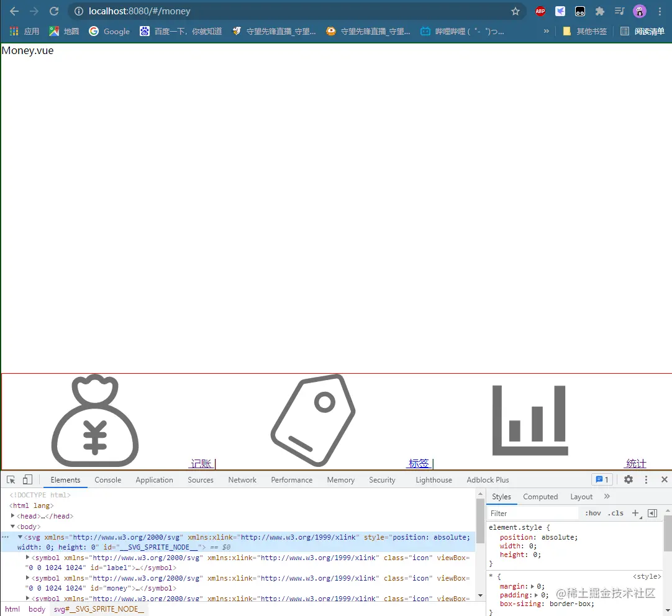The image size is (672, 616).
Task: Expand the symbol id=money node
Action: 27,578
